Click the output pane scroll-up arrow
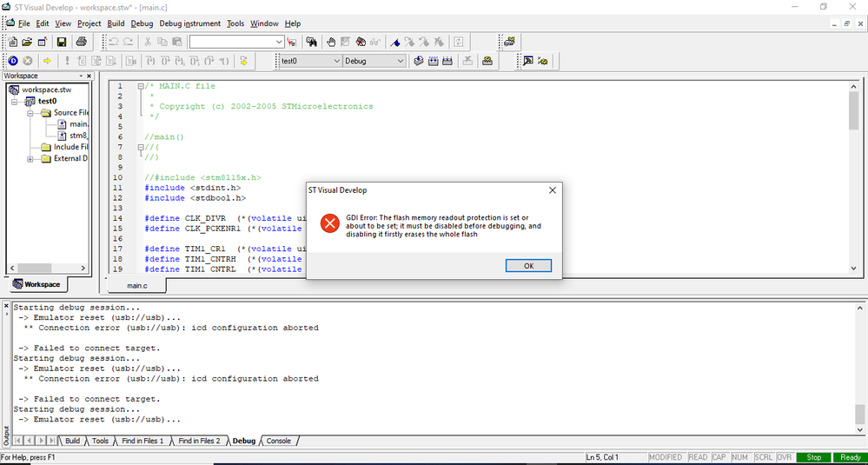Image resolution: width=868 pixels, height=465 pixels. click(860, 308)
